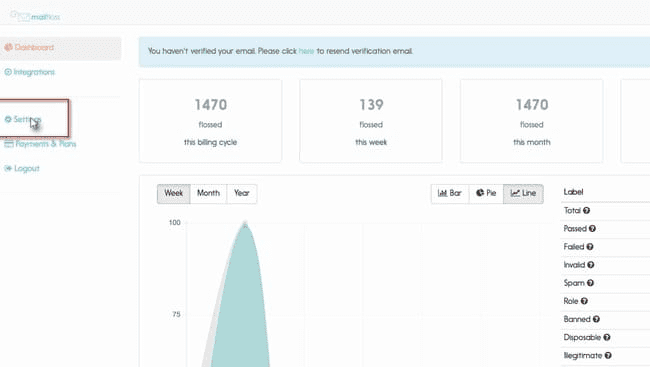Switch chart range to Month
The height and width of the screenshot is (367, 650).
click(x=209, y=194)
